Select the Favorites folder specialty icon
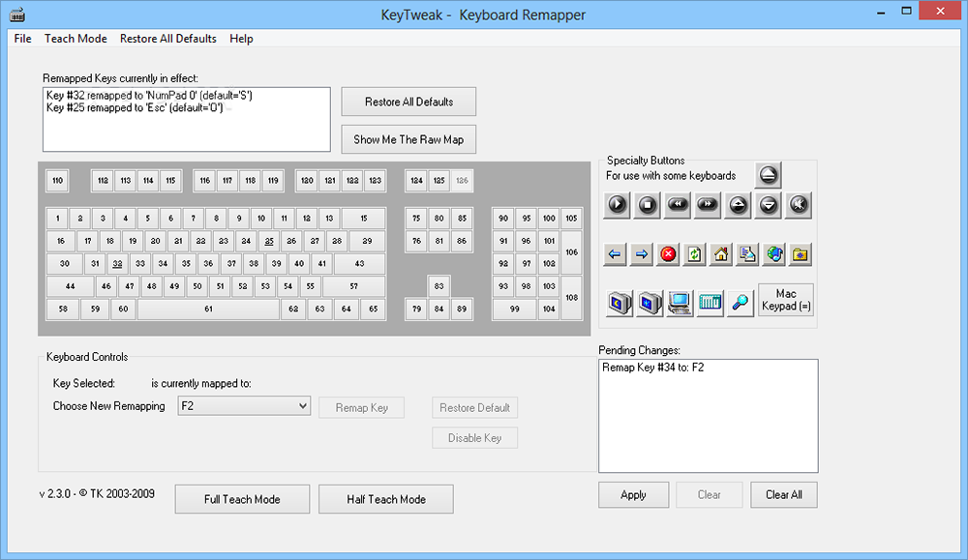968x560 pixels. pyautogui.click(x=800, y=254)
